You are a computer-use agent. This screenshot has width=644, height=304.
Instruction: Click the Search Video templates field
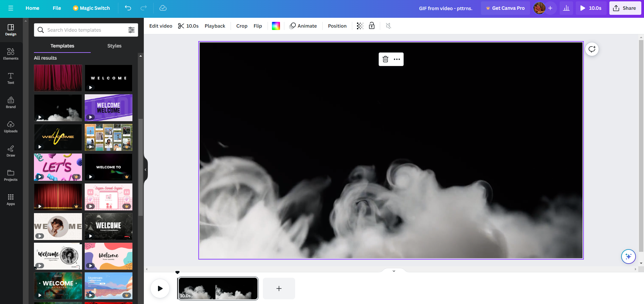86,30
